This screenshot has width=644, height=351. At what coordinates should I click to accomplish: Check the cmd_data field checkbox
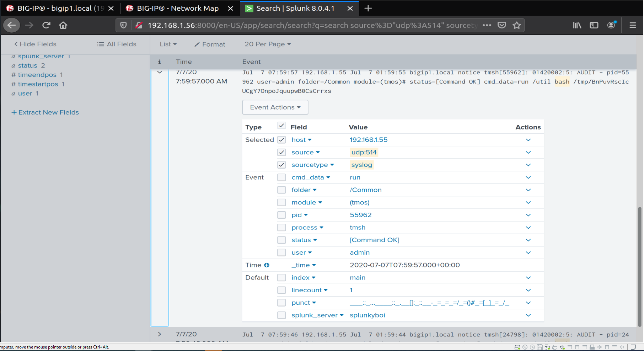[281, 177]
